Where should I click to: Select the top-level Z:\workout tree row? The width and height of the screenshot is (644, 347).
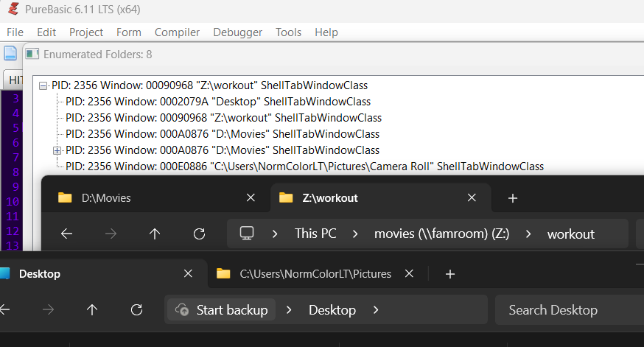tap(209, 85)
